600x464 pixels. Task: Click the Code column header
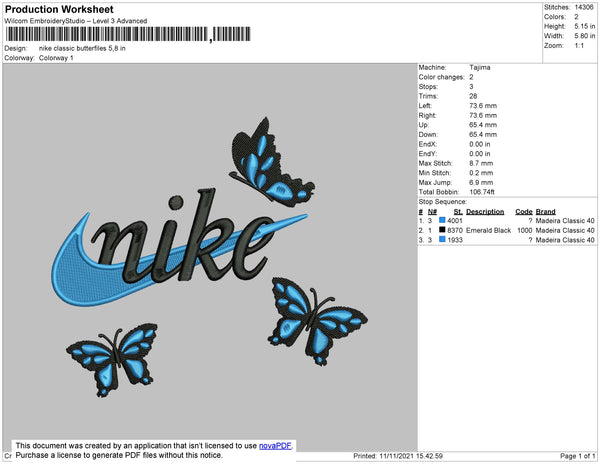pos(524,212)
